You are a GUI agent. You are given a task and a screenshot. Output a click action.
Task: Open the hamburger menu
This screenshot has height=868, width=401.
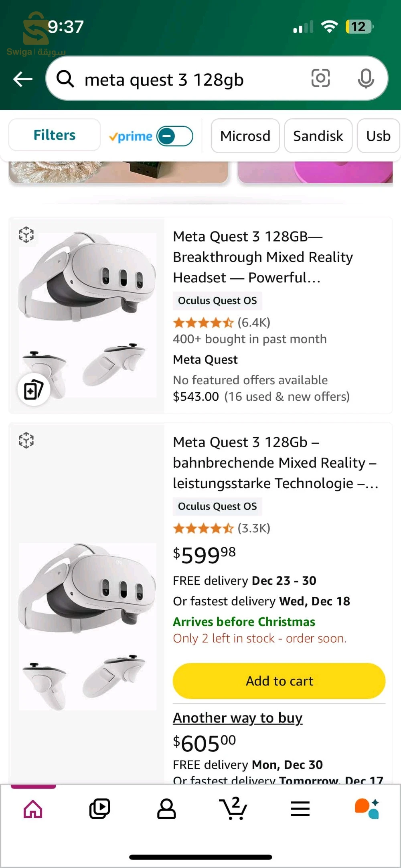click(300, 809)
